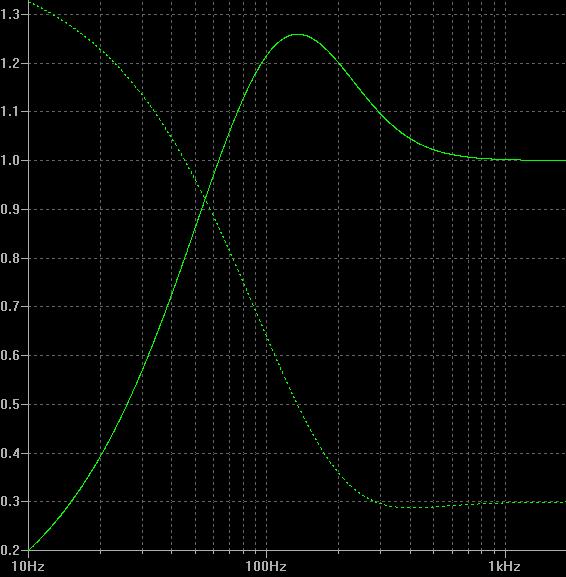
Task: Click the 0.3 vertical axis value
Action: click(x=10, y=501)
